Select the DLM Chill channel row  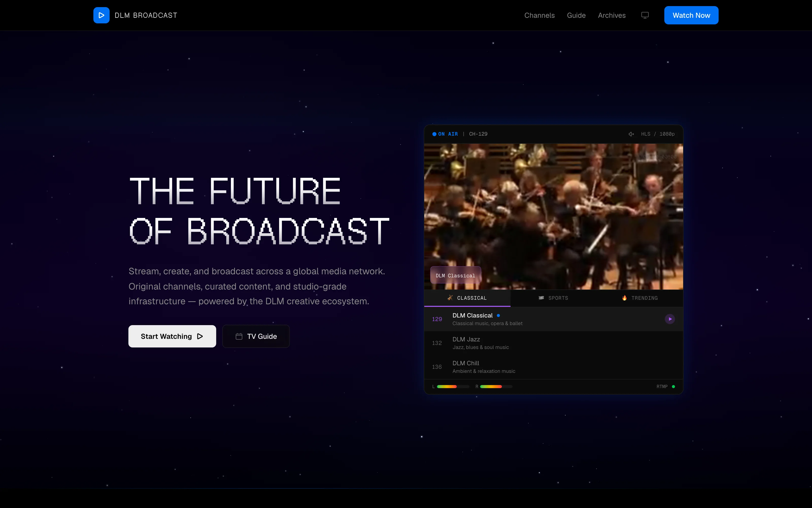coord(553,367)
